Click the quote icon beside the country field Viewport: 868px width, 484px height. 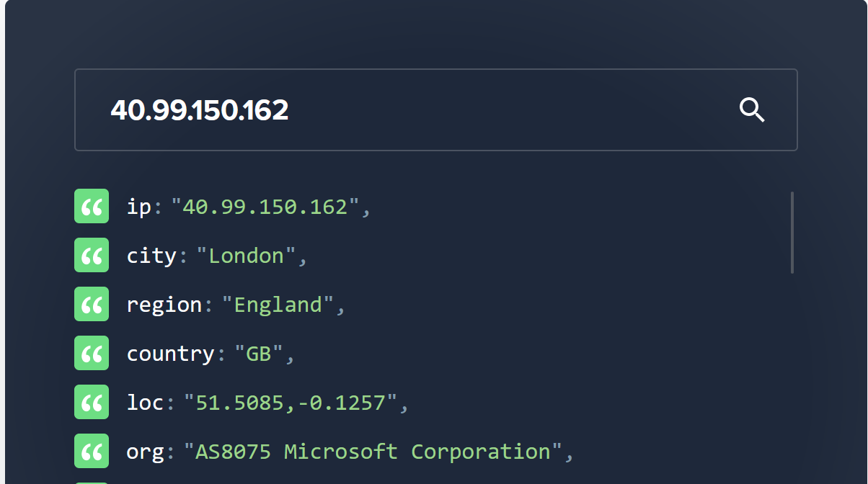(x=91, y=353)
